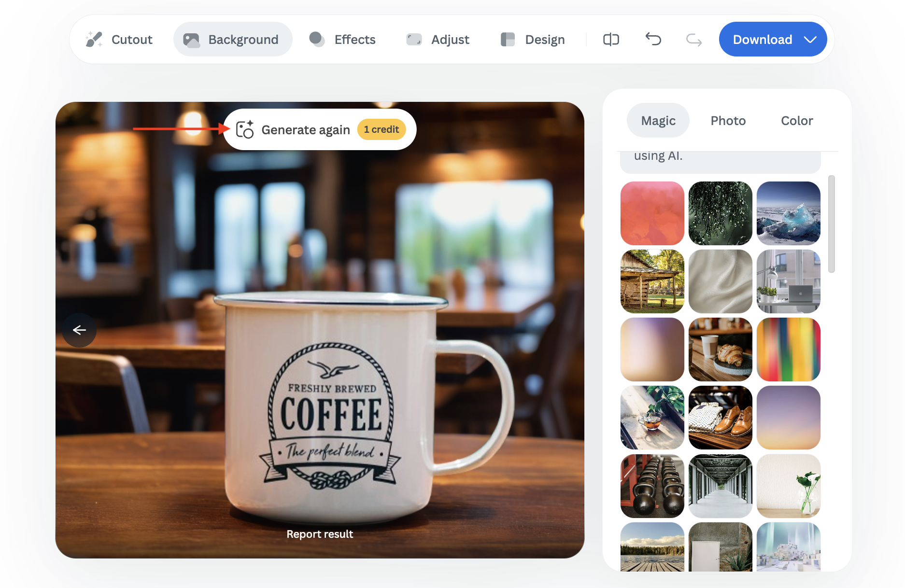905x588 pixels.
Task: Click the Report result link
Action: (320, 534)
